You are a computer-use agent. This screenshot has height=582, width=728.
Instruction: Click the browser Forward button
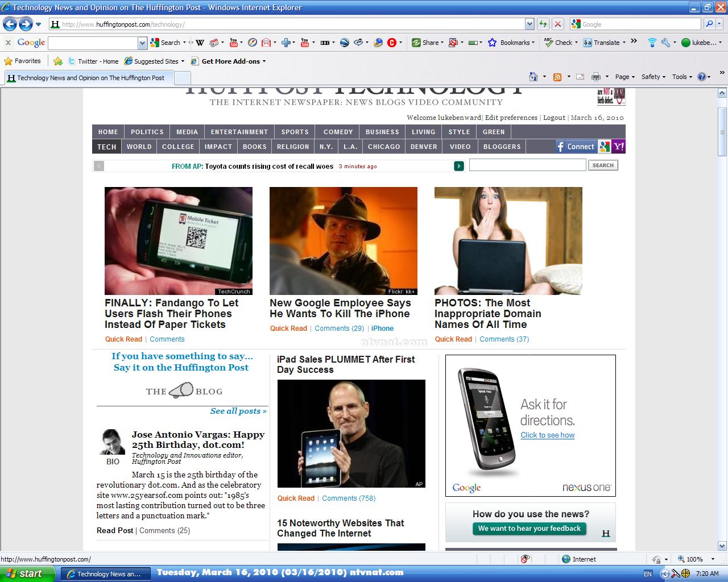click(x=26, y=24)
